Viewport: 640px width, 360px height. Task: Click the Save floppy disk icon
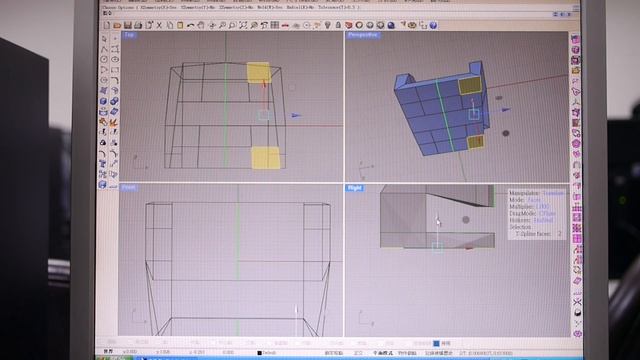[128, 25]
